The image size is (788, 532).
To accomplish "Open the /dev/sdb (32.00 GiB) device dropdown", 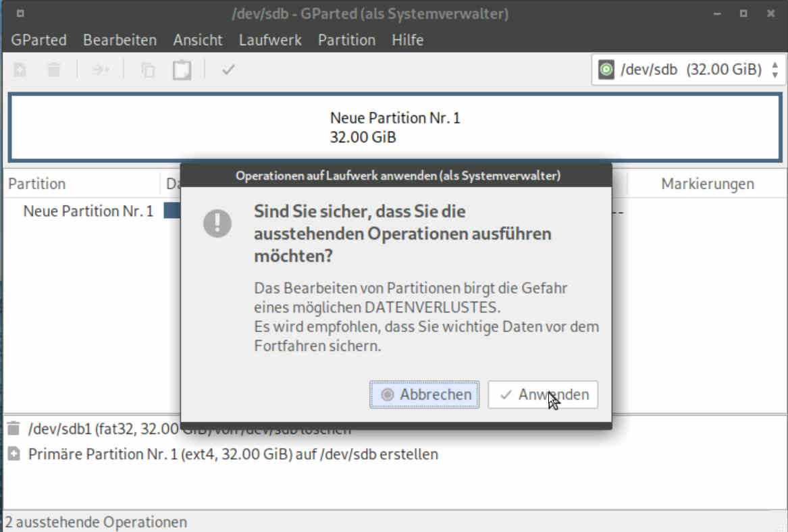I will coord(688,70).
